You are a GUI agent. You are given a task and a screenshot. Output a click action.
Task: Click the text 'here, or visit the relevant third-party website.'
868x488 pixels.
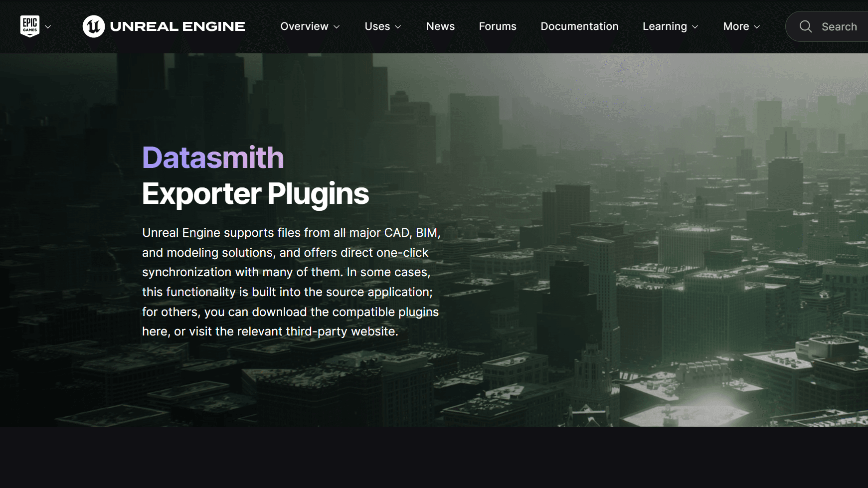(x=270, y=331)
